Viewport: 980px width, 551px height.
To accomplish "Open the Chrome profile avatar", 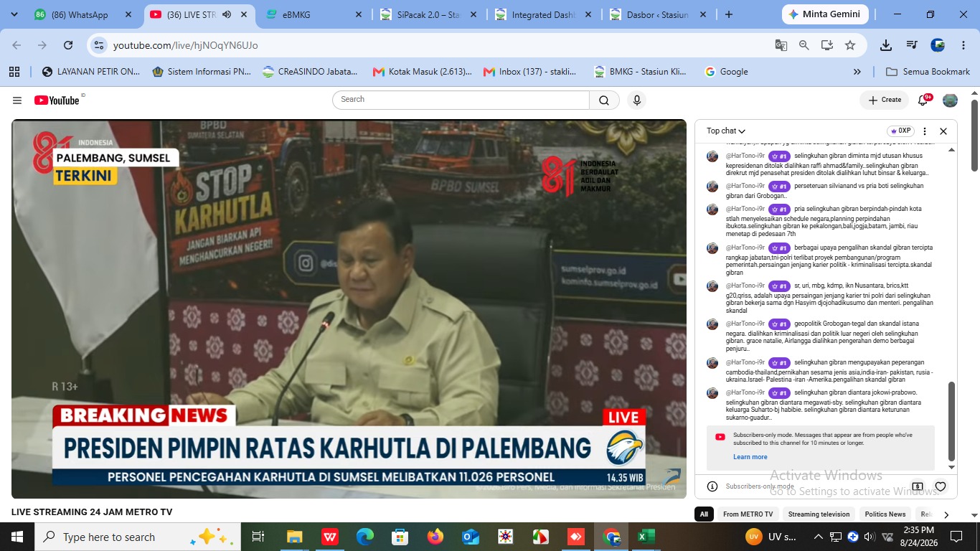I will click(938, 45).
